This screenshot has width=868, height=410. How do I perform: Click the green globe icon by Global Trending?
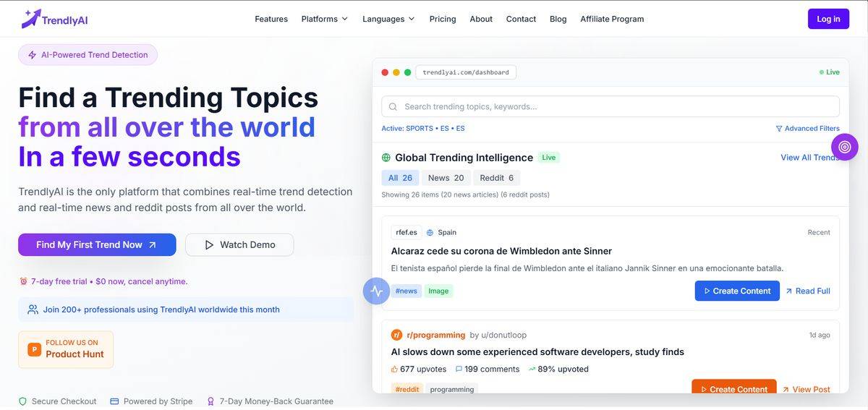point(386,158)
